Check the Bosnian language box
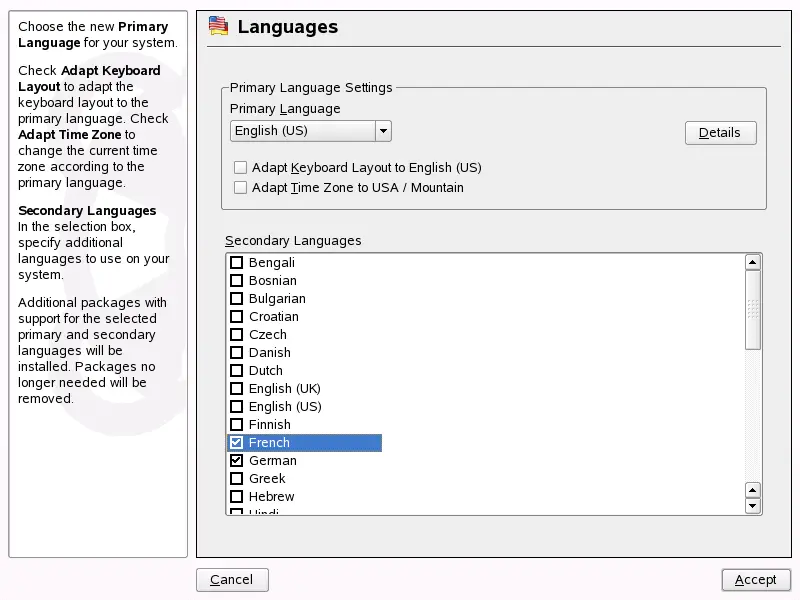The width and height of the screenshot is (800, 600). 237,281
